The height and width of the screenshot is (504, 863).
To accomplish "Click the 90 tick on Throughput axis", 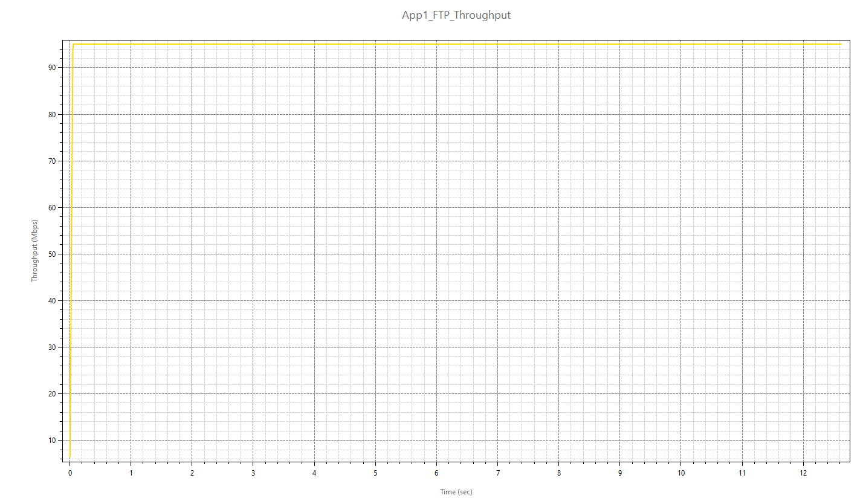I will pyautogui.click(x=53, y=68).
